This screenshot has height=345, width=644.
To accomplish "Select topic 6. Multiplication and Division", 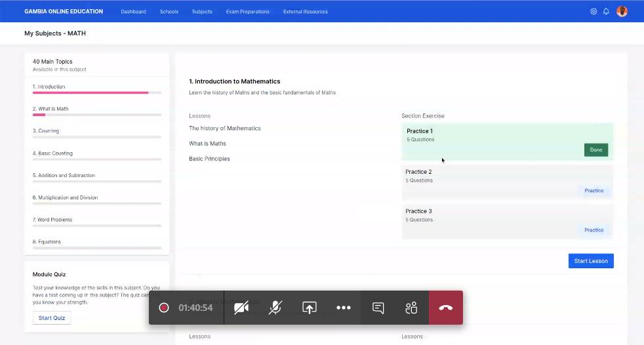I will [x=66, y=197].
